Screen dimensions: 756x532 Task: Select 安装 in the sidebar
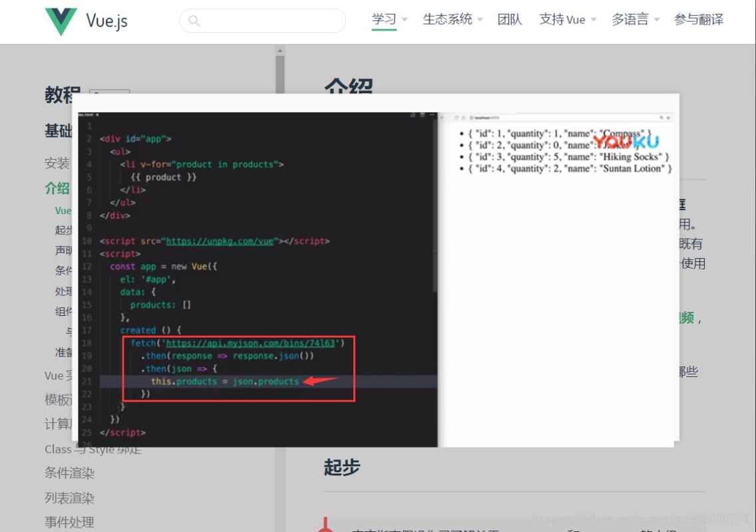(57, 163)
